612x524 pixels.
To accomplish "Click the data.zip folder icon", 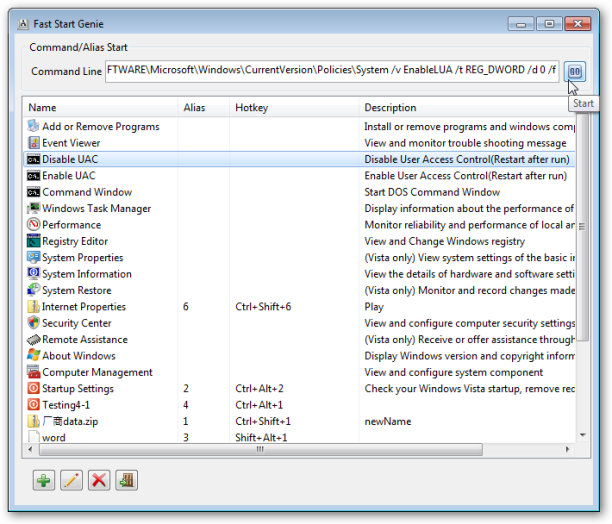I will coord(34,421).
